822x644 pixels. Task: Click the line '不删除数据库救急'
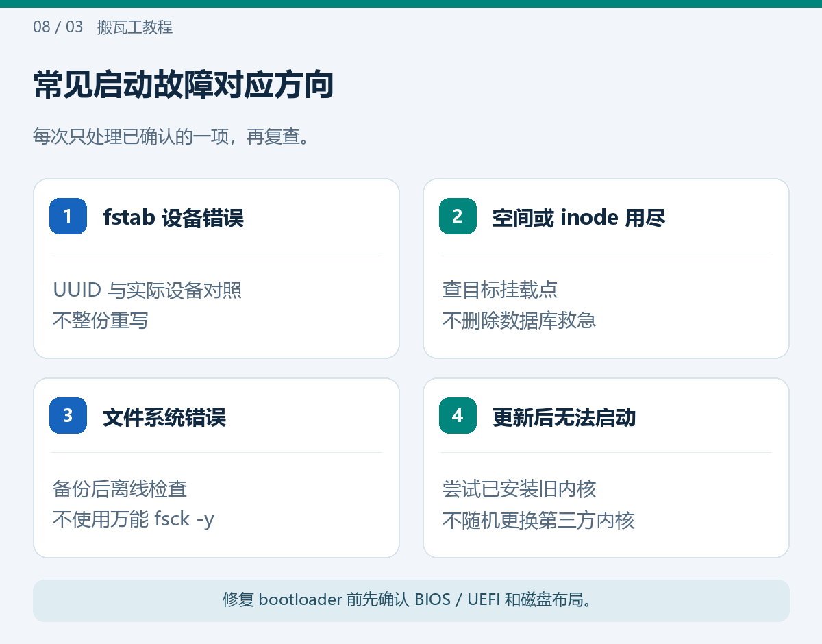[x=519, y=320]
